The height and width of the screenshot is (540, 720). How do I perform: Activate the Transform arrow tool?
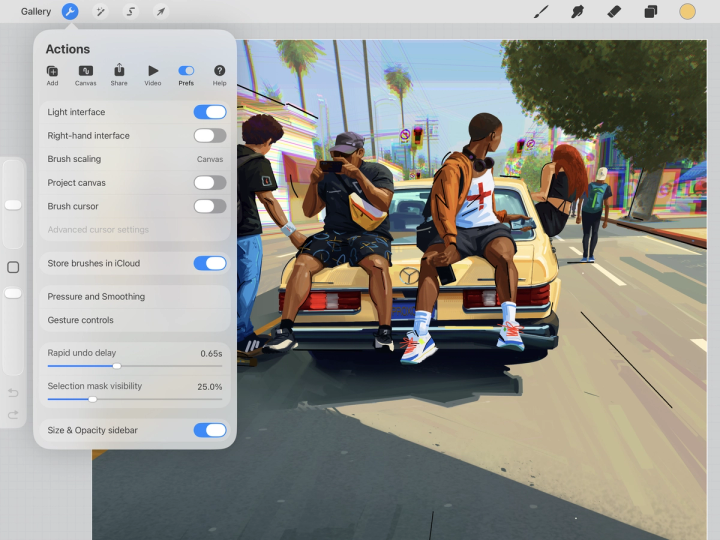(161, 11)
